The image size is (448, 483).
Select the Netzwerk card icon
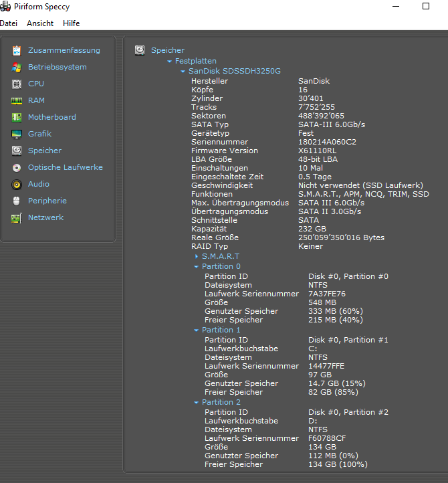click(x=17, y=218)
